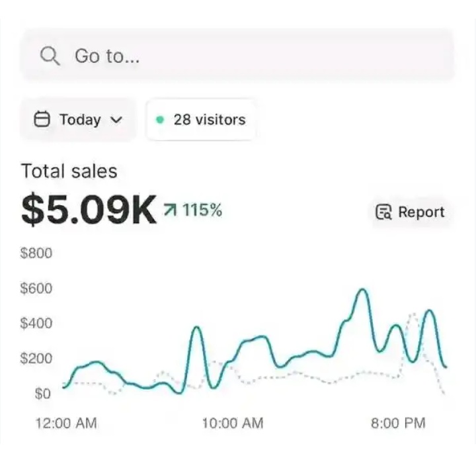Click the upward trend arrow icon
This screenshot has width=476, height=450.
[170, 211]
